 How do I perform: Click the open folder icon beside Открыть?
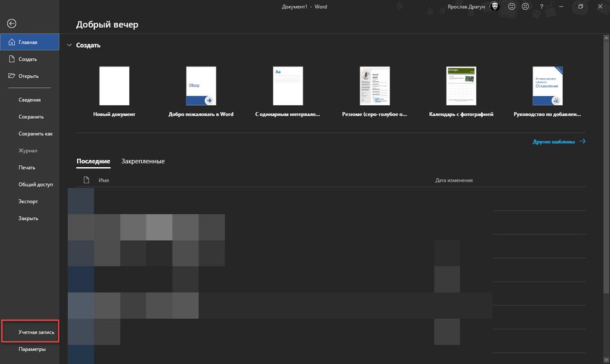[x=12, y=76]
